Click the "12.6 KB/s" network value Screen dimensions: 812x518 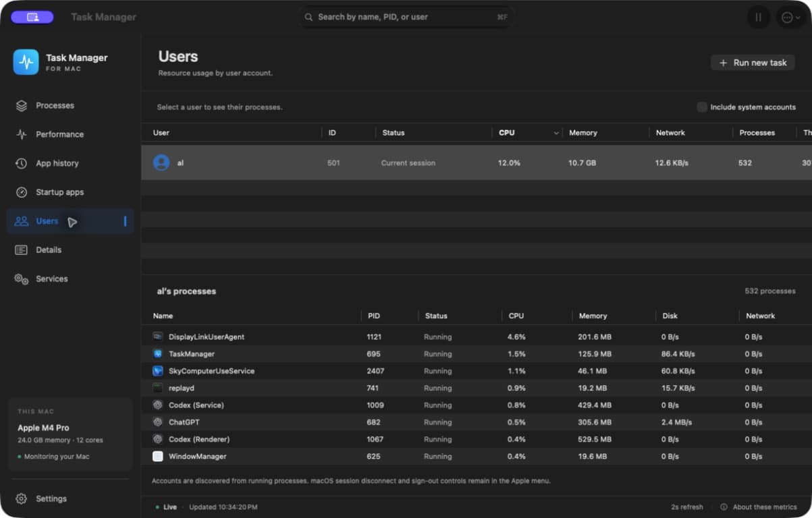(672, 163)
